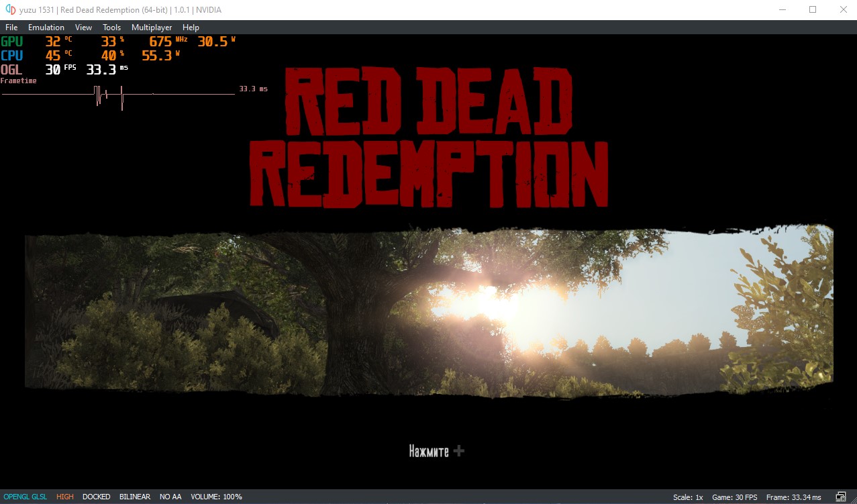
Task: Open the Multiplayer menu
Action: click(152, 28)
